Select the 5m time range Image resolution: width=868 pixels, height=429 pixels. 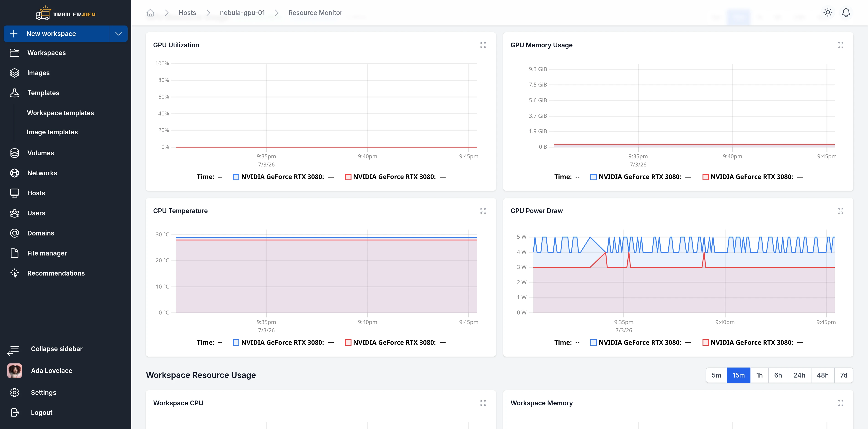coord(716,375)
